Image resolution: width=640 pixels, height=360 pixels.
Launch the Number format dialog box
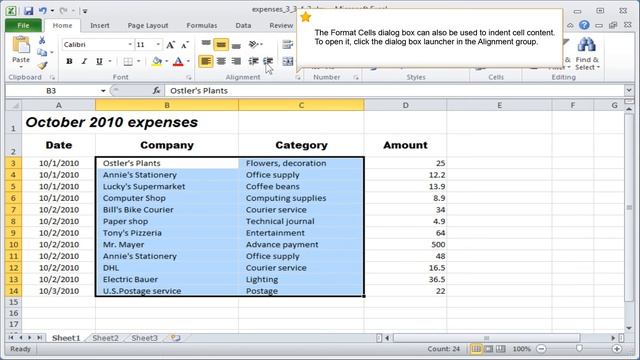coord(356,77)
